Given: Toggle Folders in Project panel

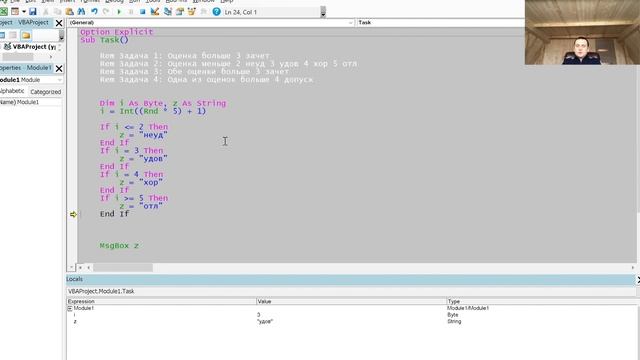Looking at the screenshot, I should (x=26, y=35).
